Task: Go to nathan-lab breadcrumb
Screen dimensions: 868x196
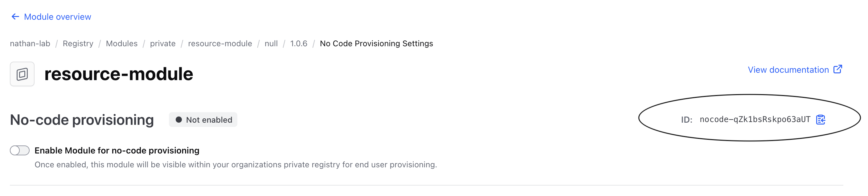Action: point(30,43)
